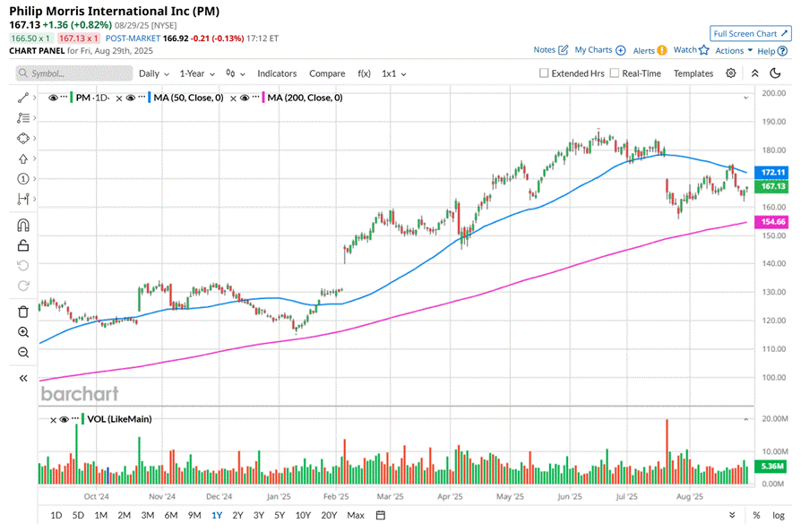
Task: Hide the MA 200 line
Action: [x=245, y=98]
